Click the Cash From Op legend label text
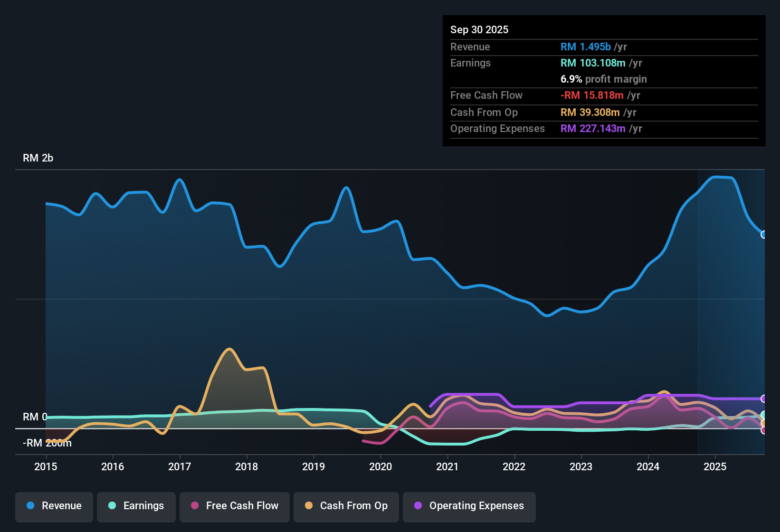The height and width of the screenshot is (532, 780). 353,506
